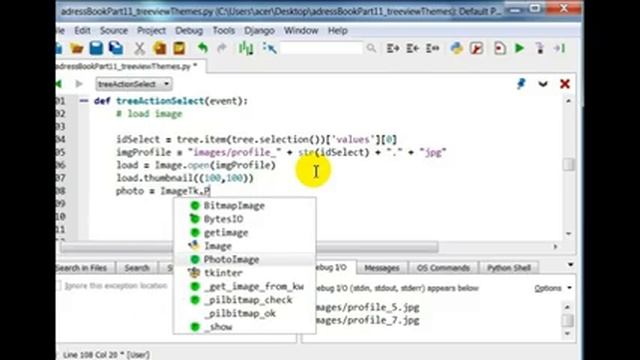Switch to the Python Shell tab
The width and height of the screenshot is (640, 360).
pos(509,268)
